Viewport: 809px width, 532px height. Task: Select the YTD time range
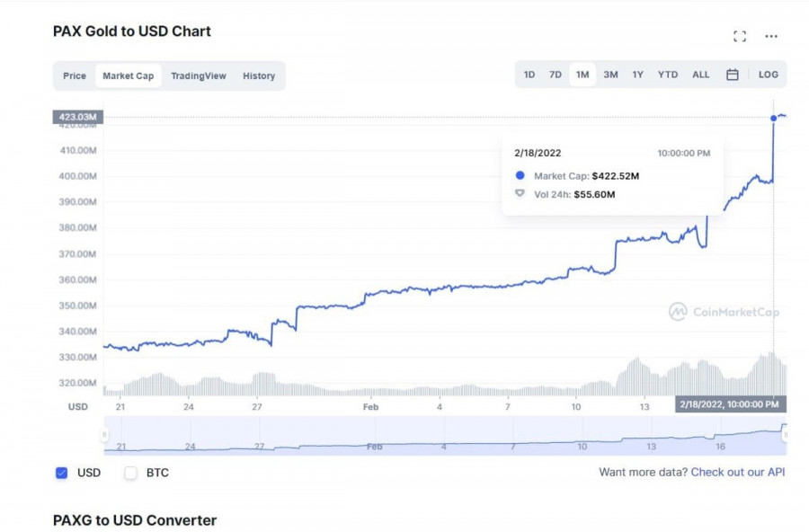pyautogui.click(x=668, y=75)
